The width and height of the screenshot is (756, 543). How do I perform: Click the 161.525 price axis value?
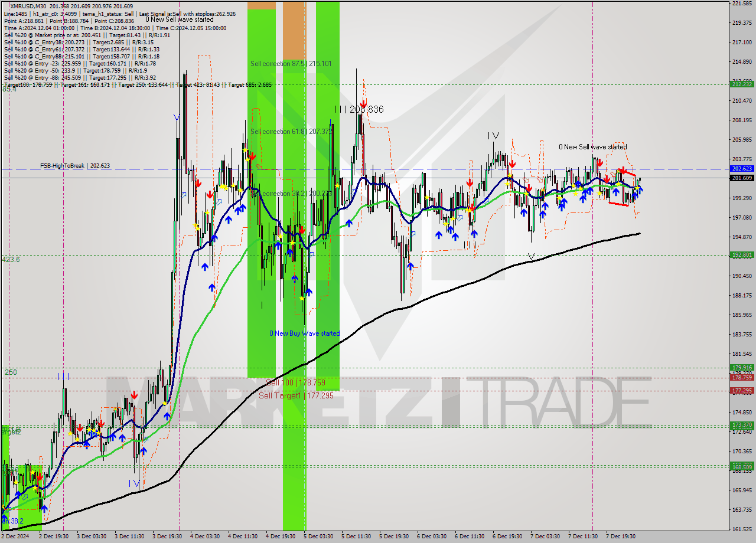(741, 529)
